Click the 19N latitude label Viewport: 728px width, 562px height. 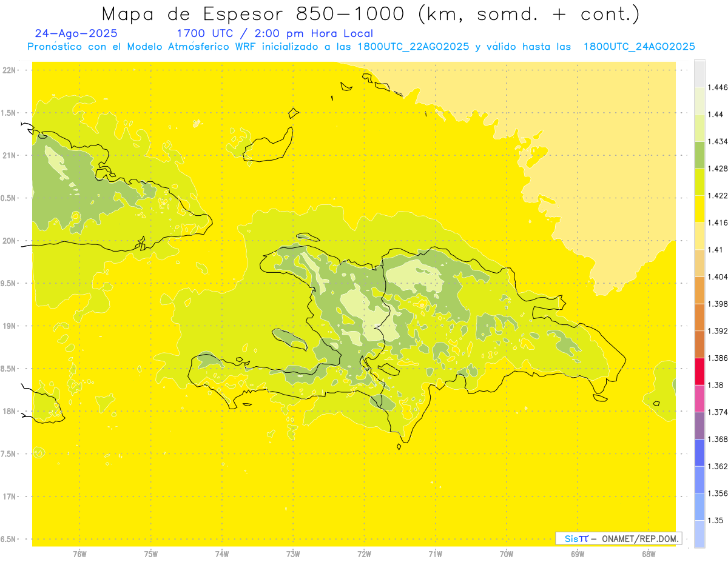9,326
